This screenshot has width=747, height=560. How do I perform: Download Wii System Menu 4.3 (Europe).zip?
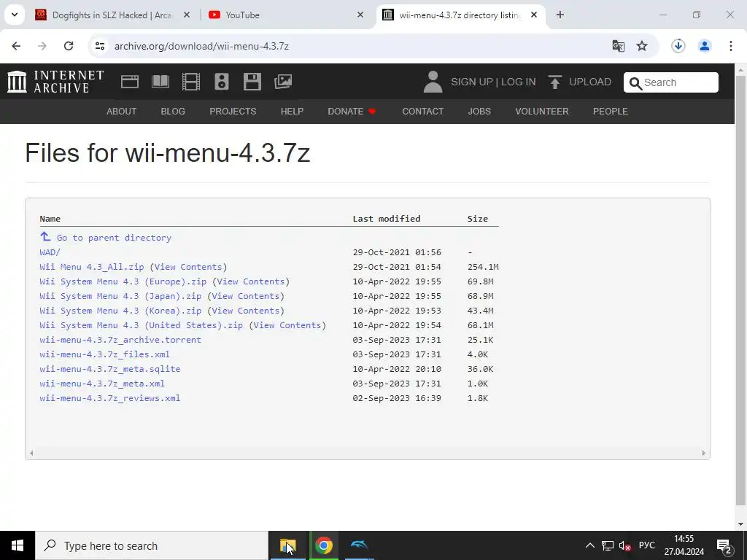(123, 281)
